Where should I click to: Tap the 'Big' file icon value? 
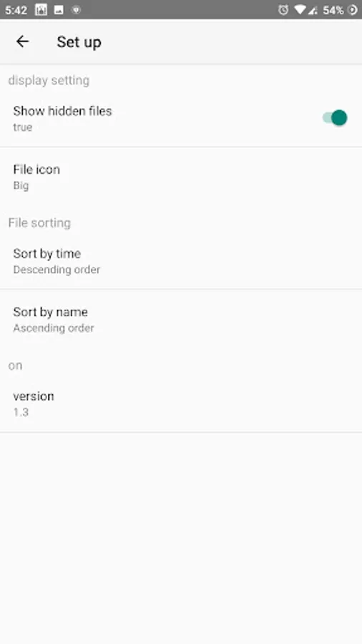pos(21,185)
